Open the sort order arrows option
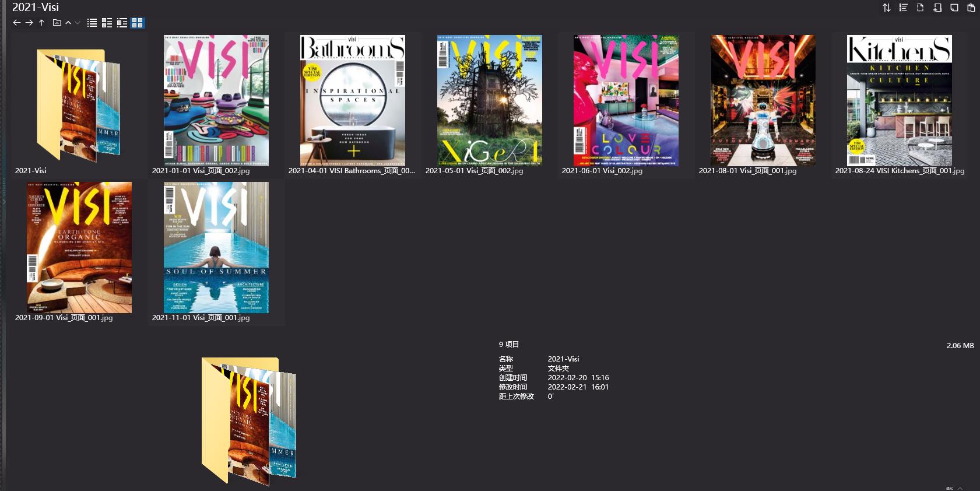Screen dimensions: 980x491 (x=886, y=8)
